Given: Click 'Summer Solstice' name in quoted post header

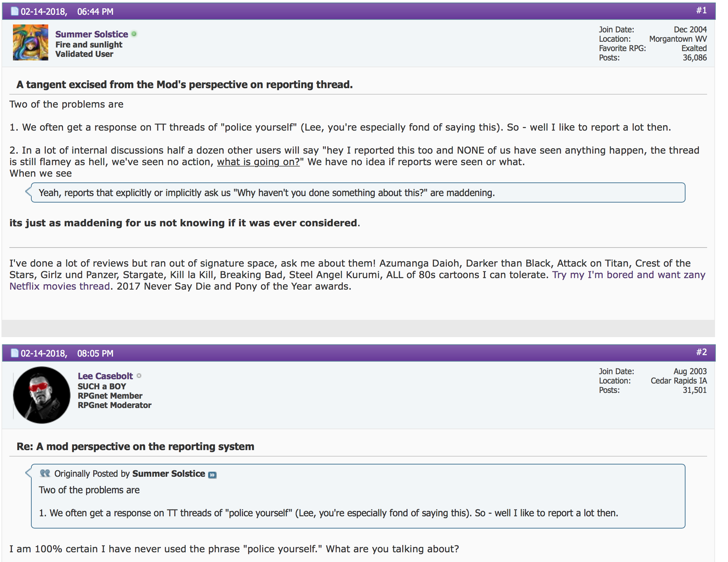Looking at the screenshot, I should point(168,474).
